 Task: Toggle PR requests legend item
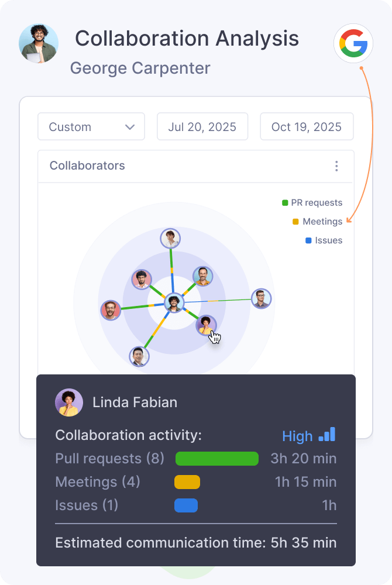pyautogui.click(x=312, y=203)
